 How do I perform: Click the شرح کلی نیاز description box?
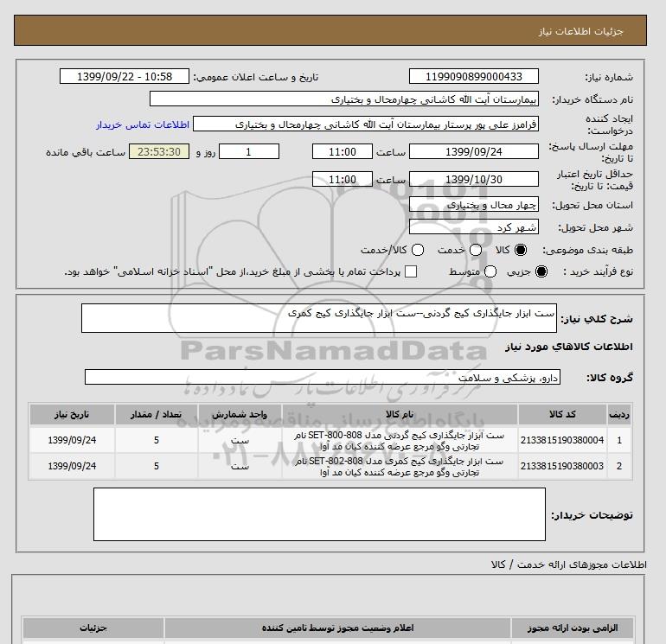(319, 318)
